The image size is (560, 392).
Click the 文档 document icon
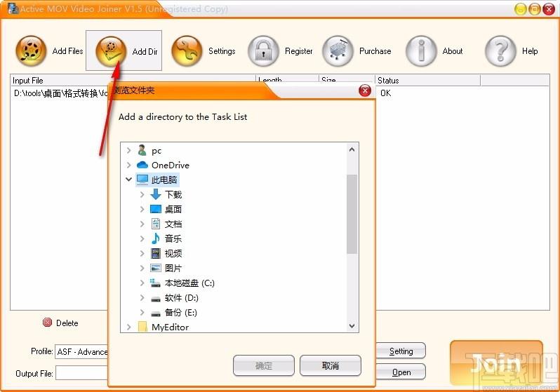[156, 224]
